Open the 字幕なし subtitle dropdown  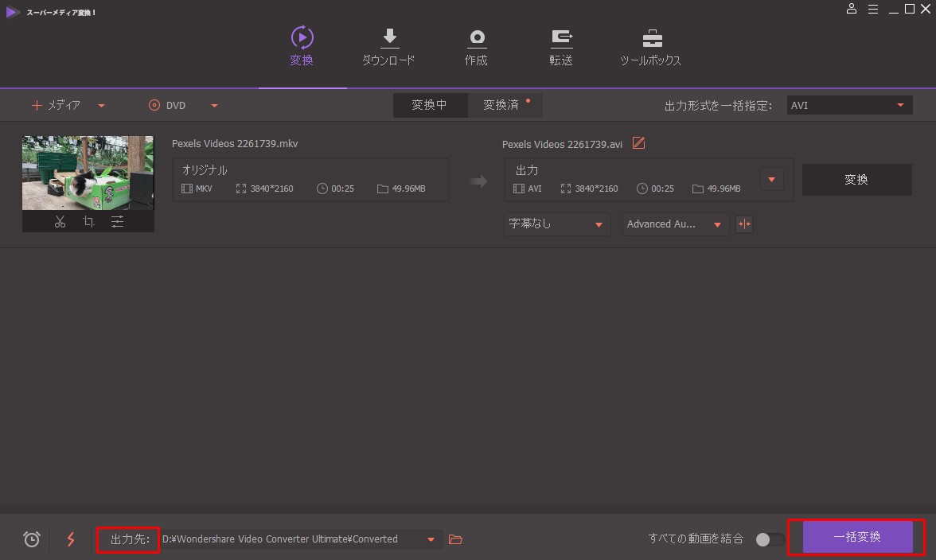coord(557,224)
